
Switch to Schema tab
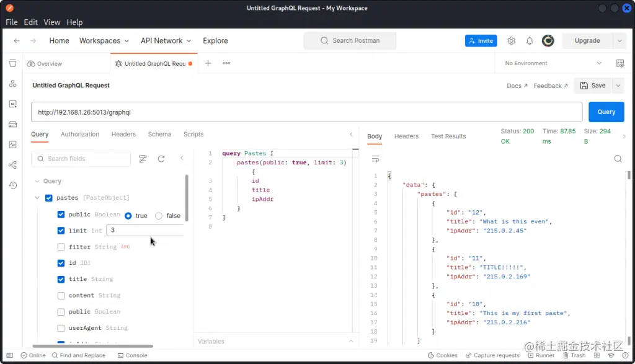click(159, 134)
